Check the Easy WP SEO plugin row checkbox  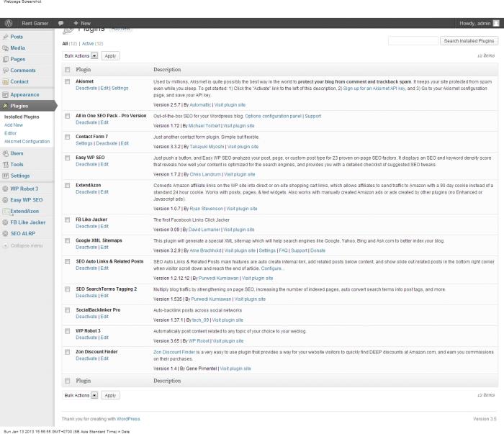click(x=67, y=158)
